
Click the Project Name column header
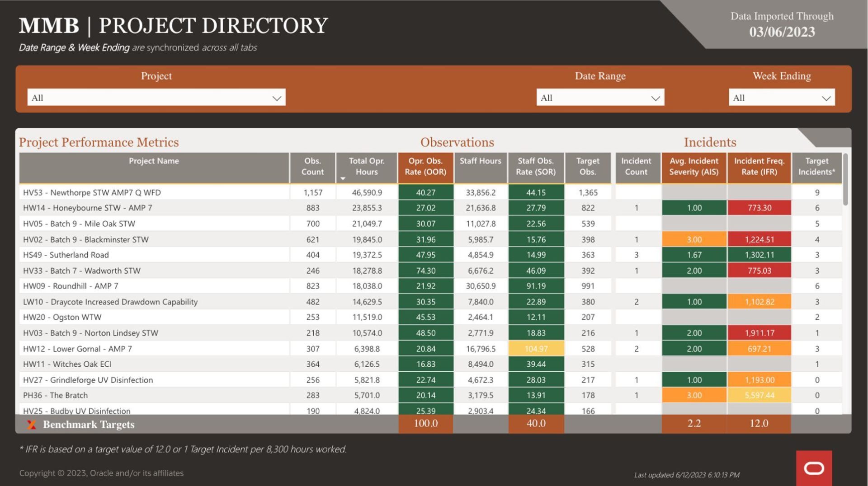154,161
